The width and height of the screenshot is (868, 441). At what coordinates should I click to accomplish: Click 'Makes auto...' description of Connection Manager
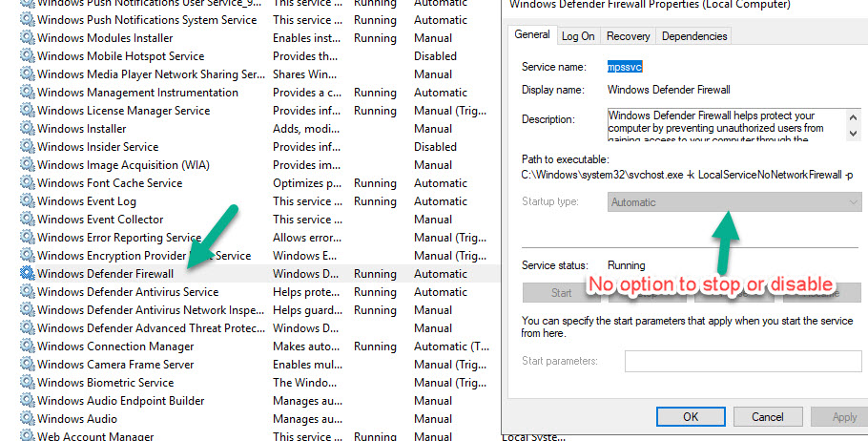[306, 346]
